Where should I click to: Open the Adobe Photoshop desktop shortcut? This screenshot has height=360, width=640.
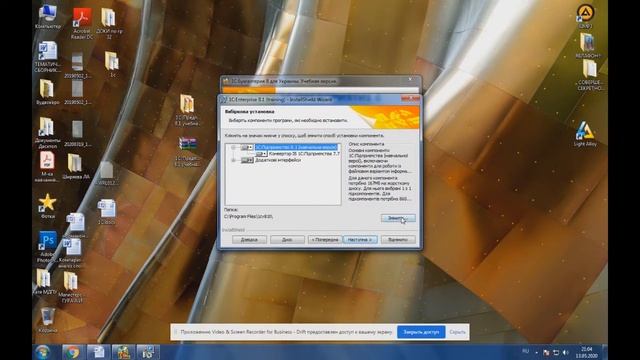click(x=47, y=246)
